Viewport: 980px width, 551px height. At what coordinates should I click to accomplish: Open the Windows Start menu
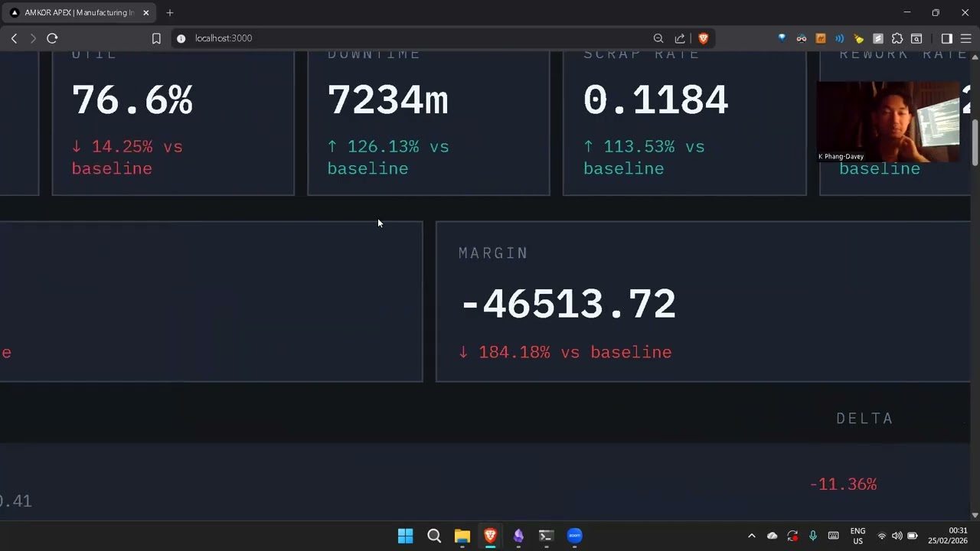click(x=406, y=536)
